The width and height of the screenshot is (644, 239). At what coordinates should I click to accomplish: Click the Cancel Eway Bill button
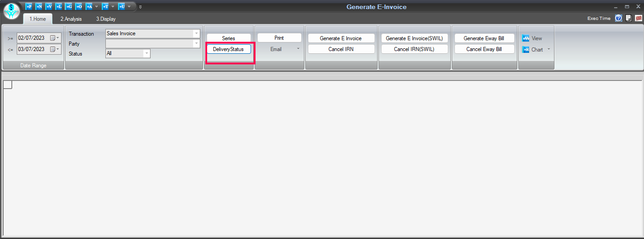484,49
